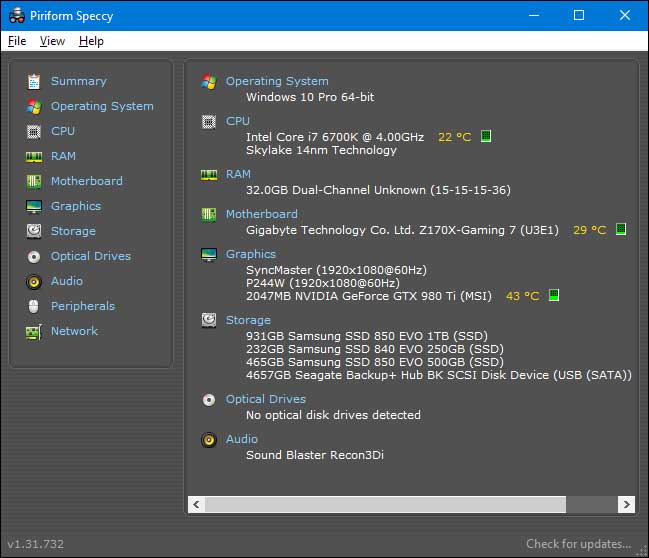
Task: Click the Sound Blaster Recon3Di text
Action: [x=315, y=455]
